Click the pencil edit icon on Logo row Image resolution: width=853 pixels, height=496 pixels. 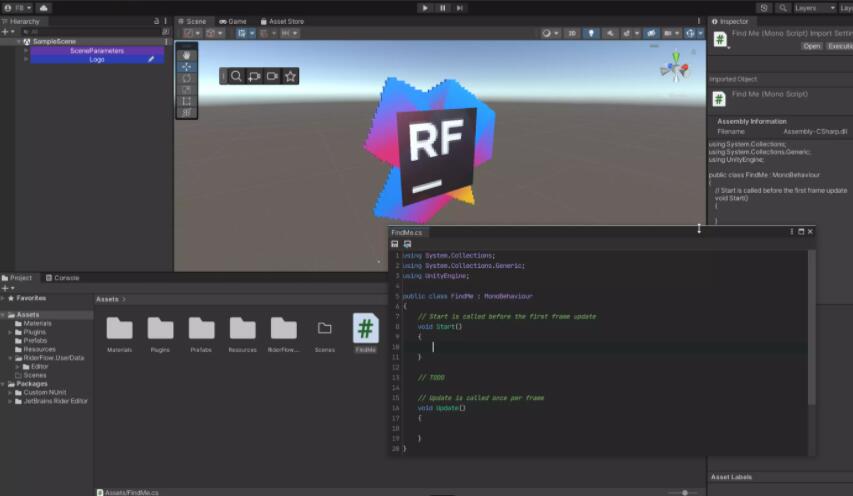click(151, 59)
